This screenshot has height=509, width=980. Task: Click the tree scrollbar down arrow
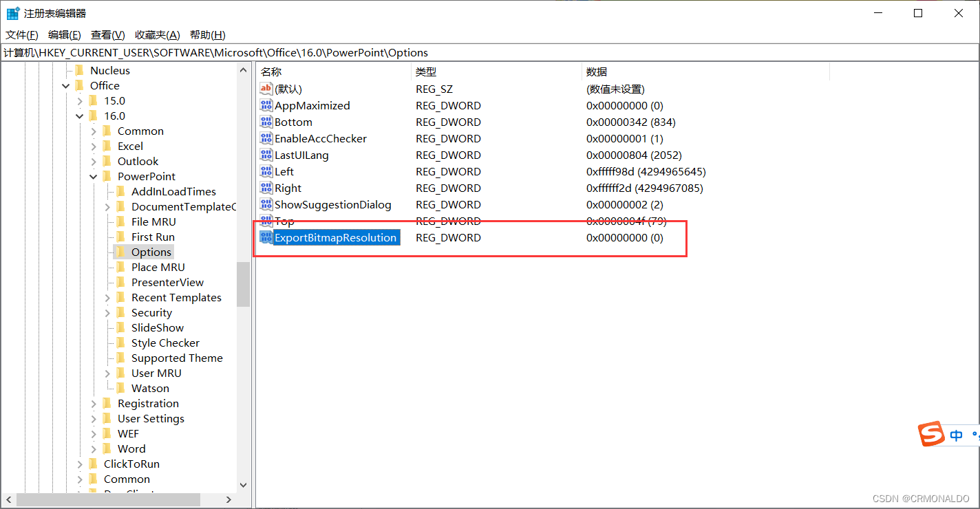(243, 485)
